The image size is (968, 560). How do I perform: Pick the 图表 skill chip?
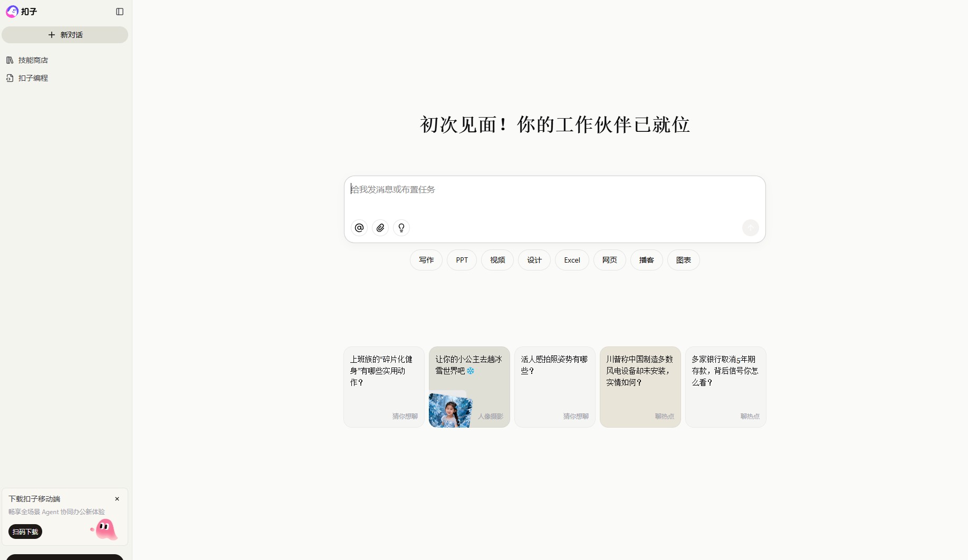click(x=683, y=260)
